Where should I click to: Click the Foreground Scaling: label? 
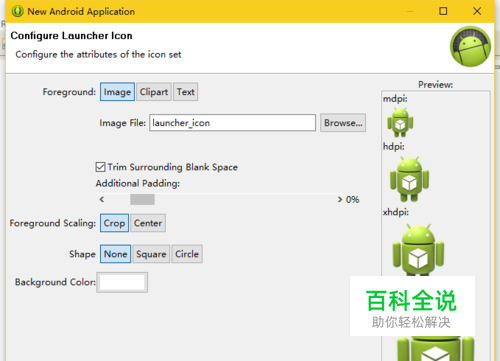[x=53, y=223]
